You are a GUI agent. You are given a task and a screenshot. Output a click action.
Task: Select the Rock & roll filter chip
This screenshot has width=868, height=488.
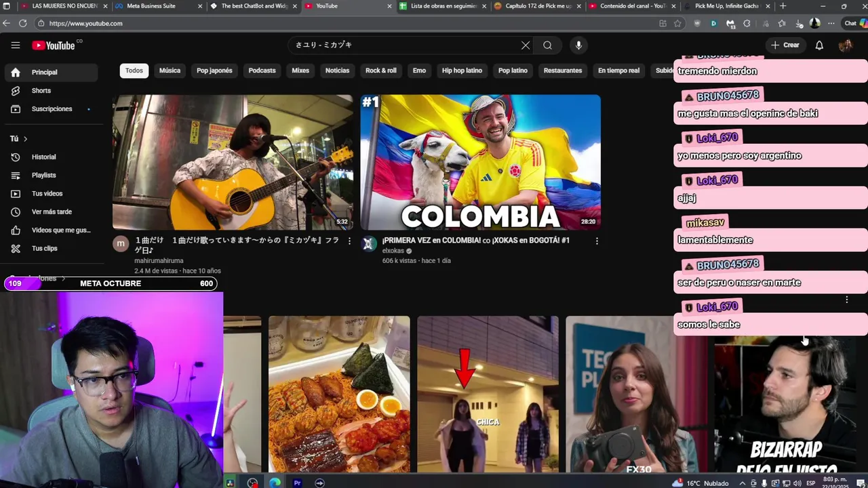click(381, 70)
